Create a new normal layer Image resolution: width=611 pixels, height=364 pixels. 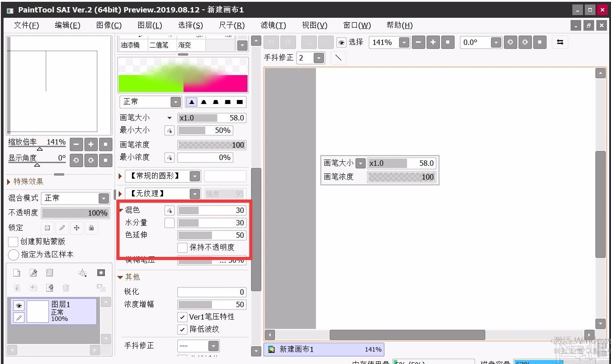click(x=17, y=272)
